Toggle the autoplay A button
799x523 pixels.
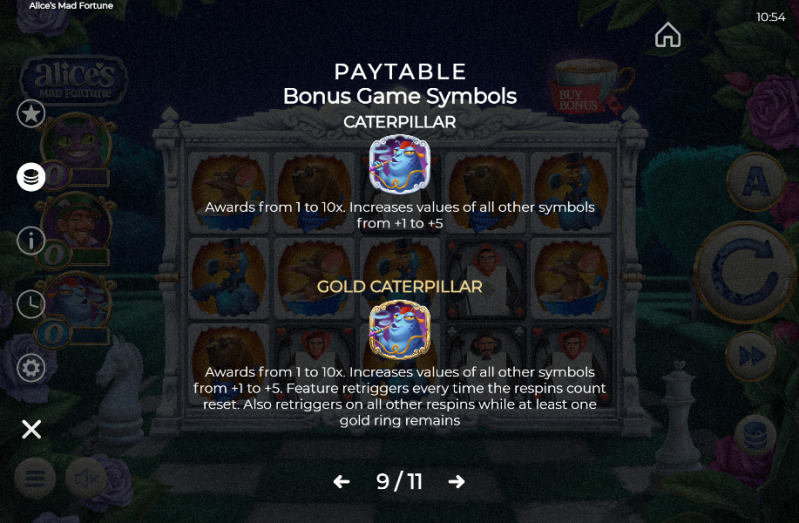click(x=756, y=181)
